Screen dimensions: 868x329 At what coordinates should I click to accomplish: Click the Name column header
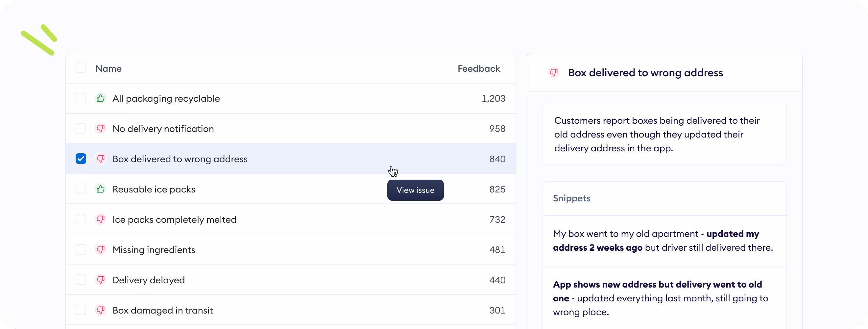pyautogui.click(x=108, y=68)
